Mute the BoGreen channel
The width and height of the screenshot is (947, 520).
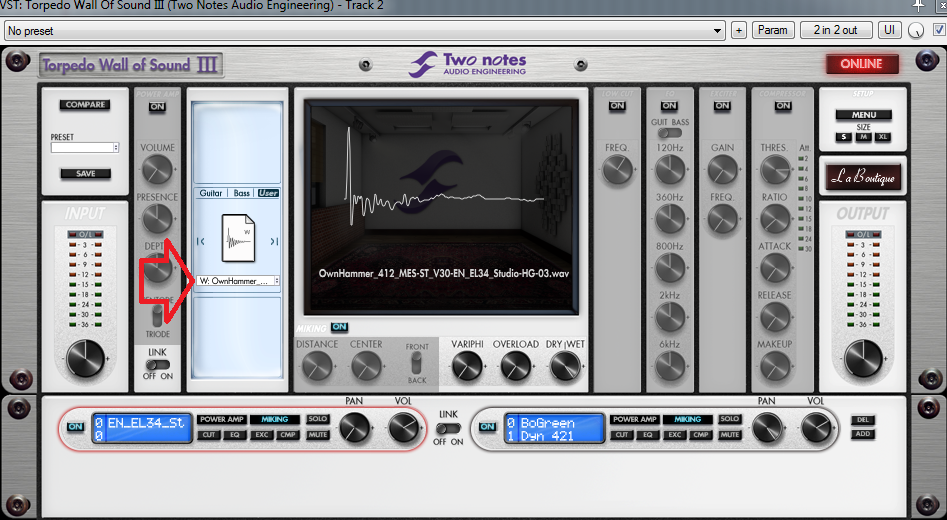pos(730,435)
